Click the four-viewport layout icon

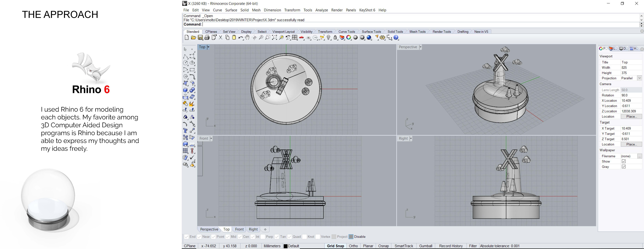[295, 38]
